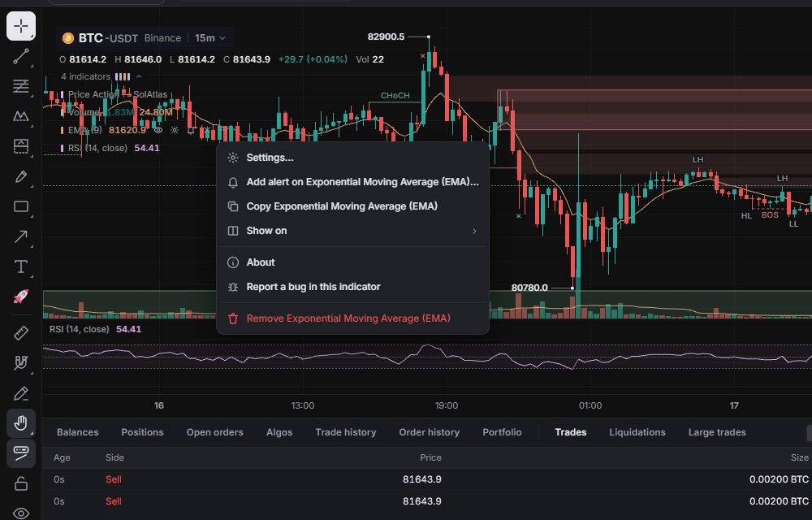Open the Fibonacci retracement tools
The height and width of the screenshot is (520, 812).
21,86
